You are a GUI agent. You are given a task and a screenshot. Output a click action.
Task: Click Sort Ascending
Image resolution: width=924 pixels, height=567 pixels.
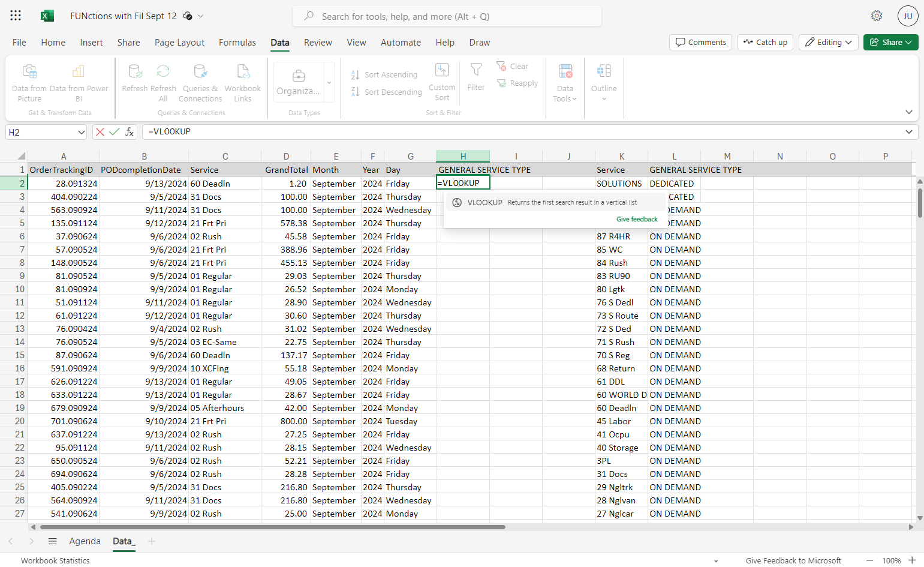384,74
